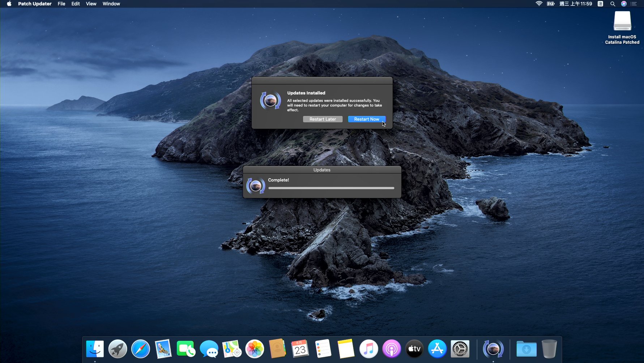
Task: Open the File menu
Action: pyautogui.click(x=61, y=4)
